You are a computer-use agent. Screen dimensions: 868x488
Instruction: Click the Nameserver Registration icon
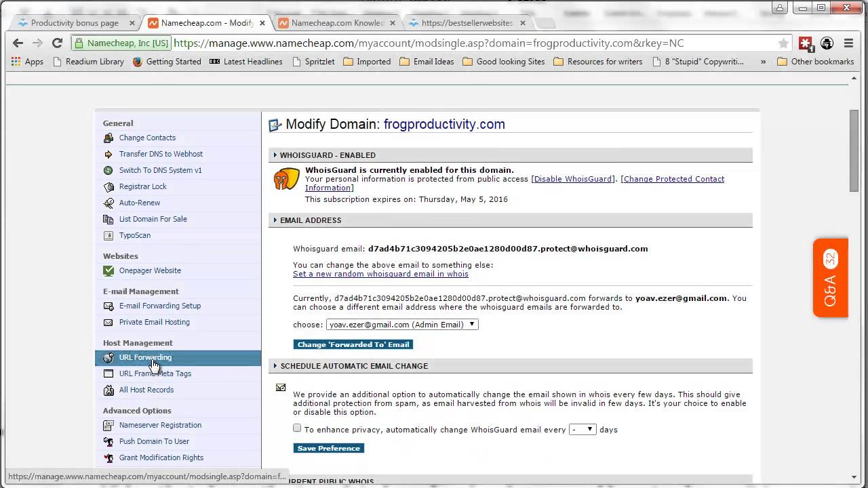[x=108, y=425]
